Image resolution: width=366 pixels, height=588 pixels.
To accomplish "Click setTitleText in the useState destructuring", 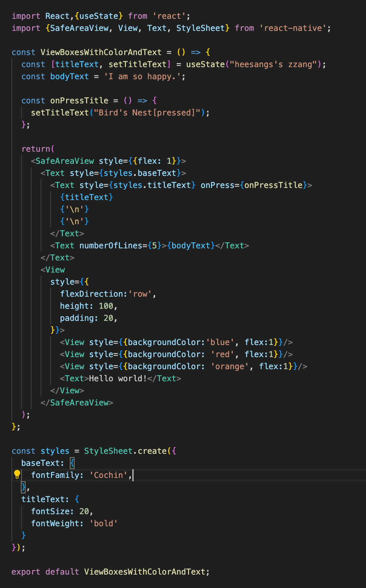I will pos(137,64).
